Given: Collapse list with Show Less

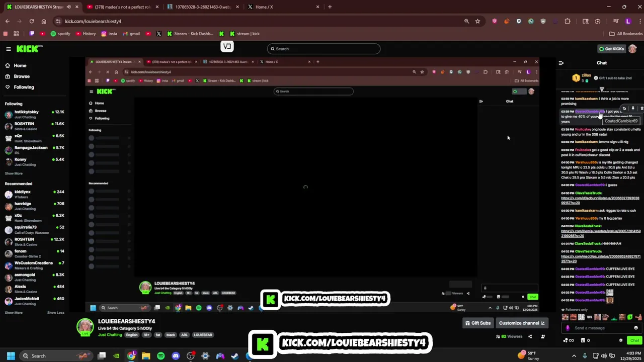Looking at the screenshot, I should tap(56, 313).
